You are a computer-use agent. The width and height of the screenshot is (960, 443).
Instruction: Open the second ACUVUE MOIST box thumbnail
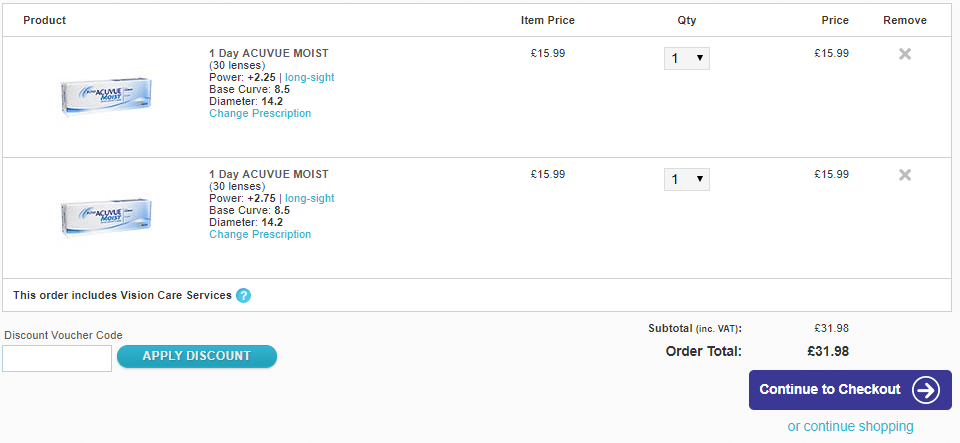(x=106, y=217)
